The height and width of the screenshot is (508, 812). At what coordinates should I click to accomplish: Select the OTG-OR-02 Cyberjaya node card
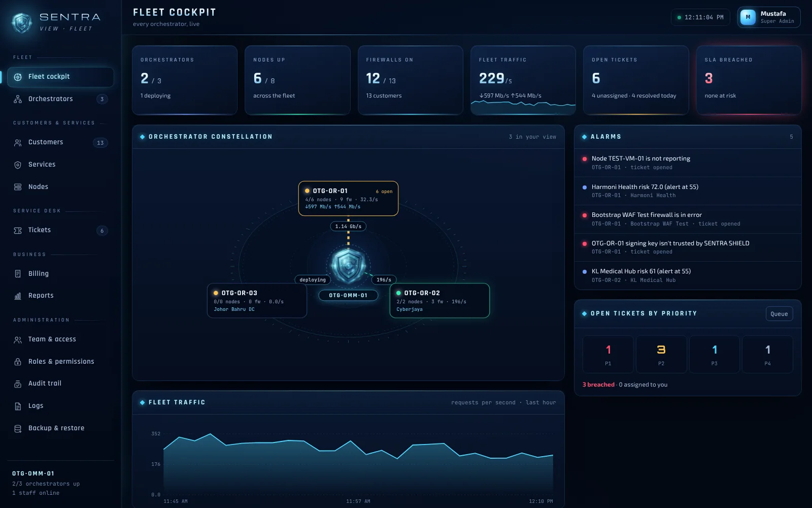click(x=439, y=301)
